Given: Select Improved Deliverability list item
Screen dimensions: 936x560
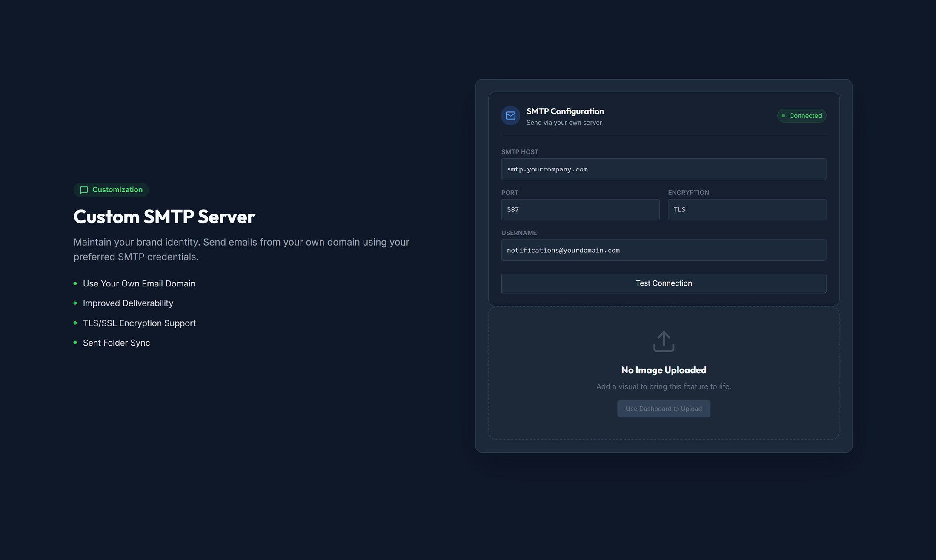Looking at the screenshot, I should coord(128,303).
